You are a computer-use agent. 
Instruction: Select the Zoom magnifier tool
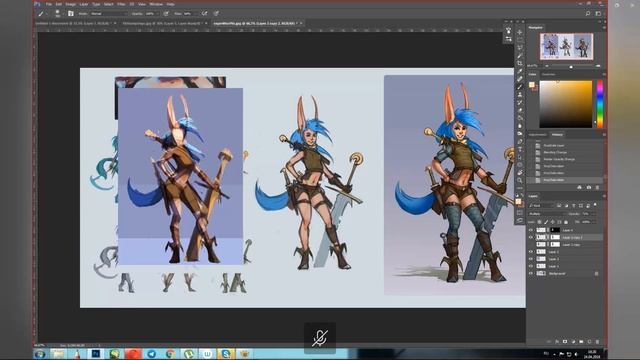pyautogui.click(x=520, y=180)
